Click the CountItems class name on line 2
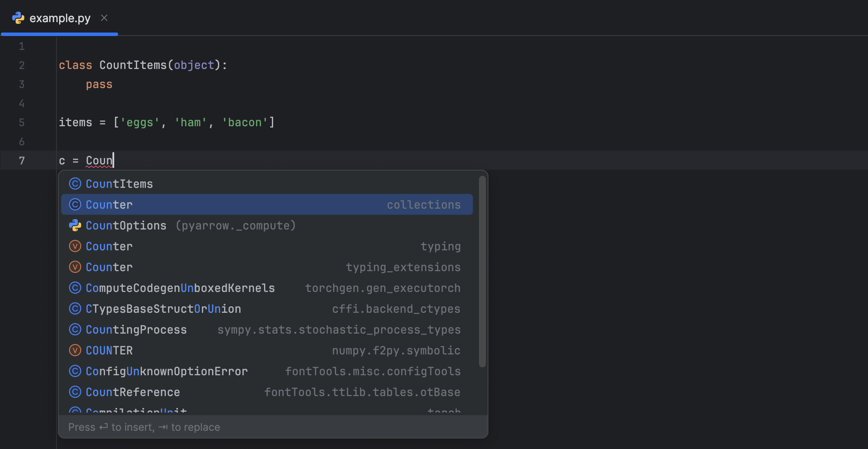The image size is (868, 449). point(133,66)
